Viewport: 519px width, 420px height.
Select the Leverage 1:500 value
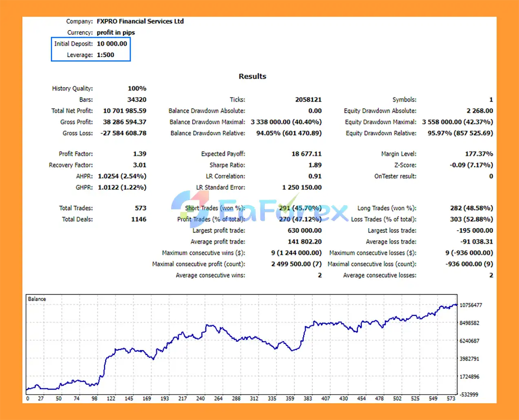pyautogui.click(x=106, y=55)
